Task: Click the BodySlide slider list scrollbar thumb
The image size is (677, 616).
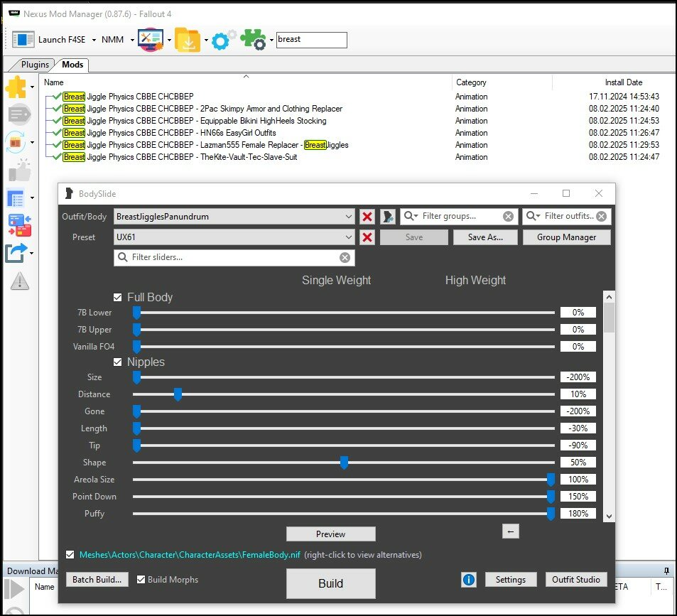Action: pyautogui.click(x=610, y=318)
